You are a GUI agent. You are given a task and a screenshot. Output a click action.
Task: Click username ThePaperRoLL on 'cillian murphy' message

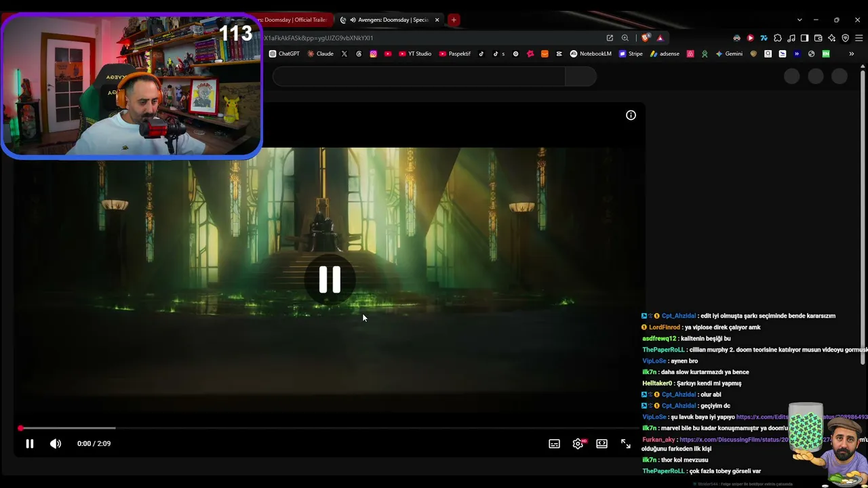pos(663,350)
